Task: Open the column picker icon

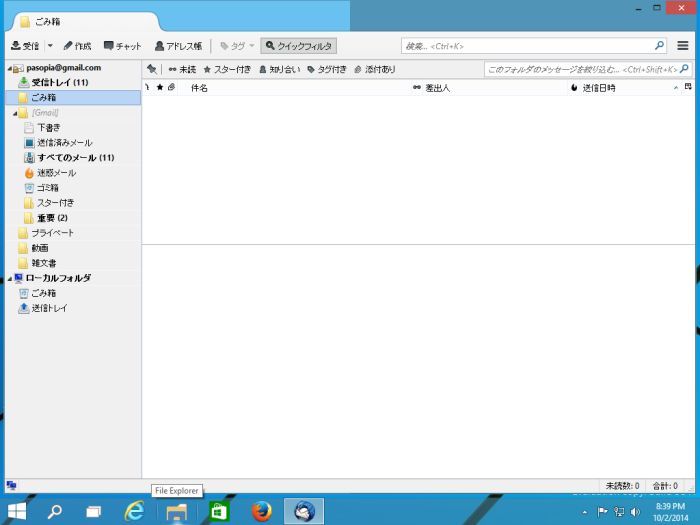Action: coord(688,88)
